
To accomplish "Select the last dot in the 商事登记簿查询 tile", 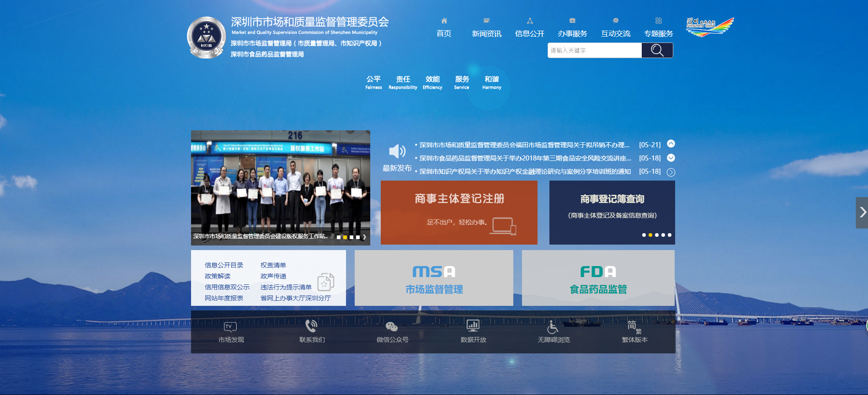I will click(x=670, y=235).
